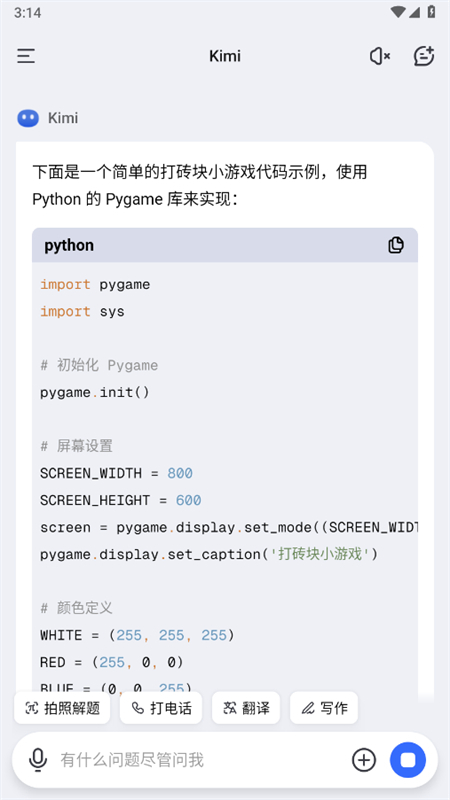
Task: Tap the '# 颜色定义' comment
Action: point(77,608)
